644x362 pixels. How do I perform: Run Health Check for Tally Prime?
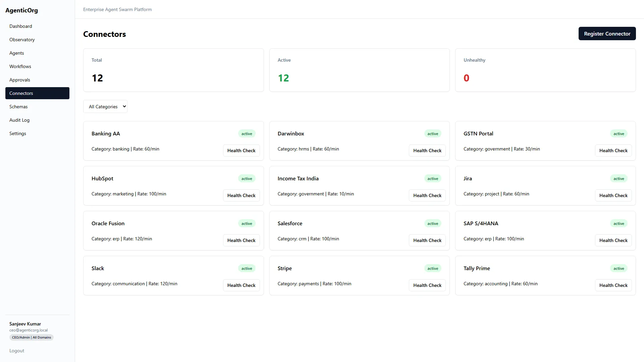613,285
